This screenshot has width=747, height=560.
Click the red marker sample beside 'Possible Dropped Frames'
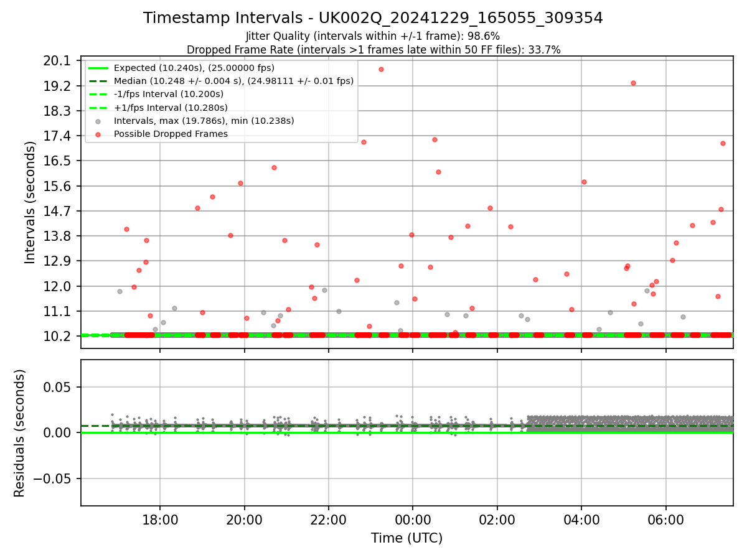[x=98, y=134]
